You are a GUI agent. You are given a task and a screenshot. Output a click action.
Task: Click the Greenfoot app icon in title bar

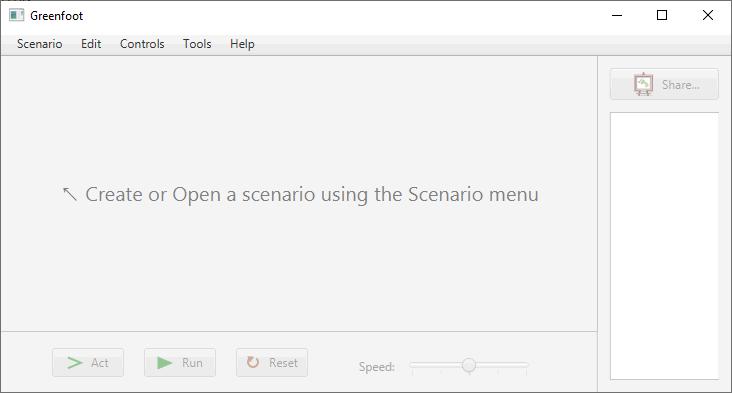click(16, 15)
